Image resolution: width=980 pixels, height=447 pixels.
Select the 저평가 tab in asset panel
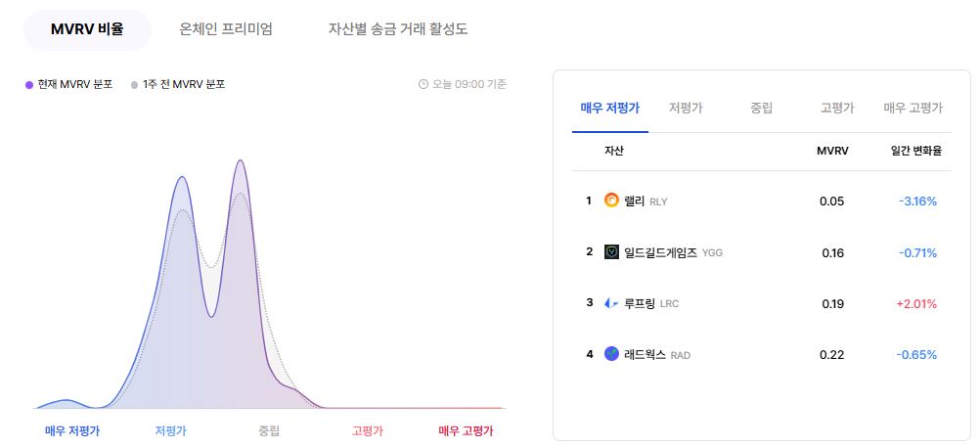tap(686, 108)
